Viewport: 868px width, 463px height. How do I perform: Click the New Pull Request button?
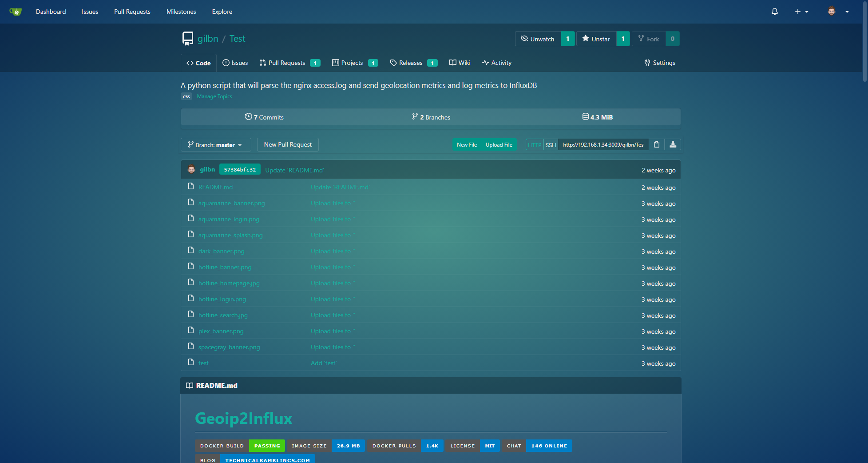(288, 144)
